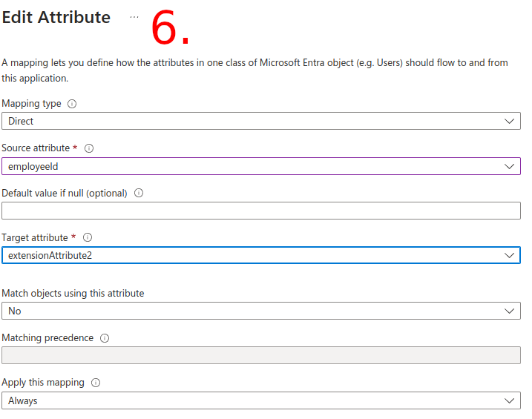Image resolution: width=532 pixels, height=419 pixels.
Task: Click the Default value if null (optional) label
Action: click(65, 193)
